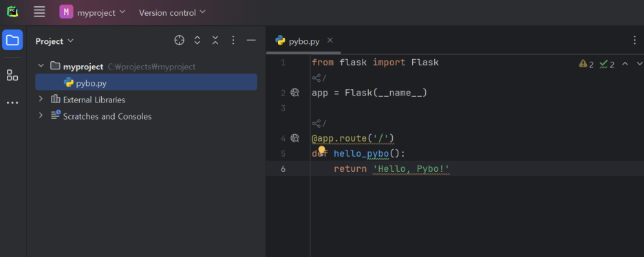Click the typo check indicator showing 2
644x257 pixels.
[607, 64]
